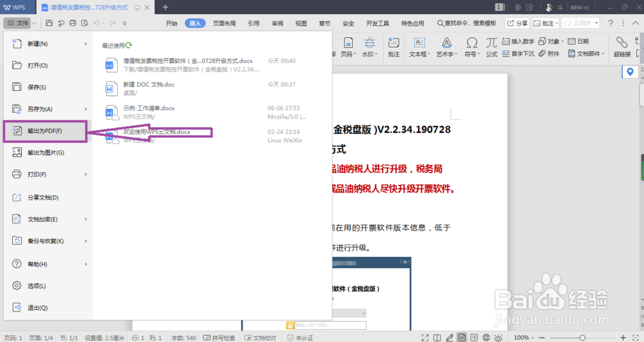Screen dimensions: 644x342
Task: Switch to web layout view globe icon
Action: 486,337
